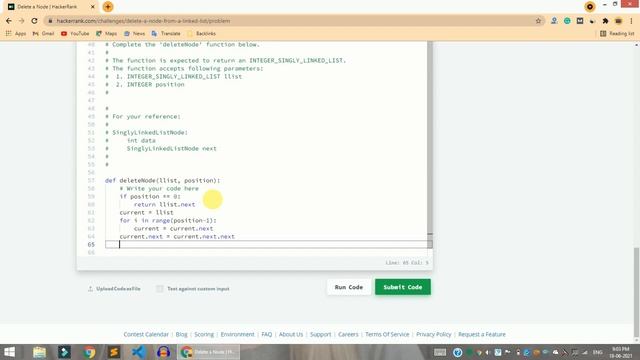640x360 pixels.
Task: Click line 'current.next = current.next.next'
Action: [177, 236]
